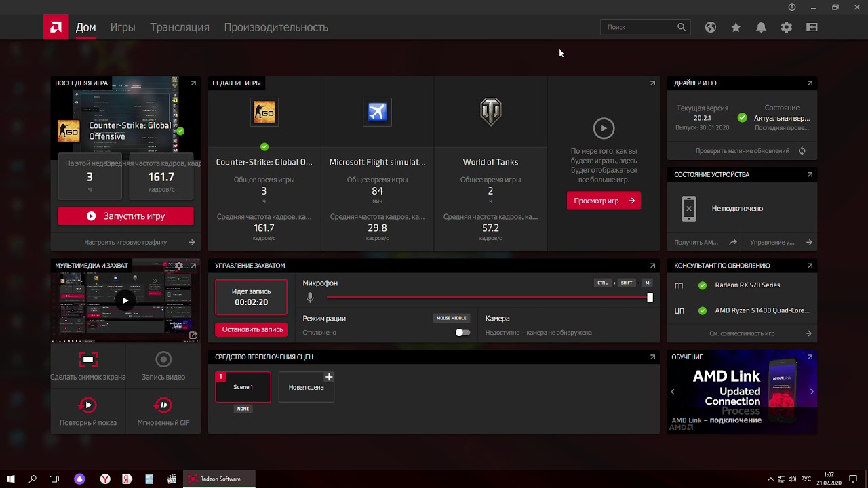868x488 pixels.
Task: Go to next tutorial slide arrow
Action: (x=812, y=392)
